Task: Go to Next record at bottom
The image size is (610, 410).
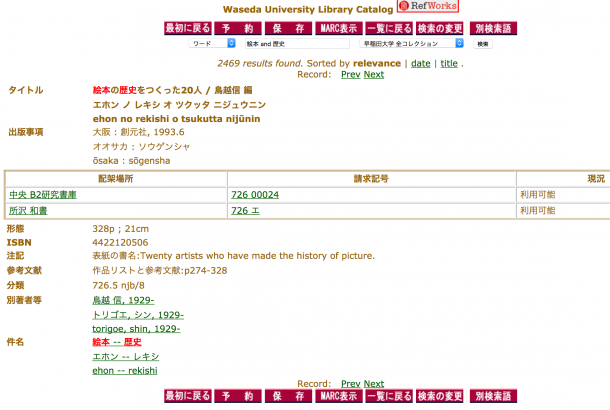Action: [x=374, y=384]
